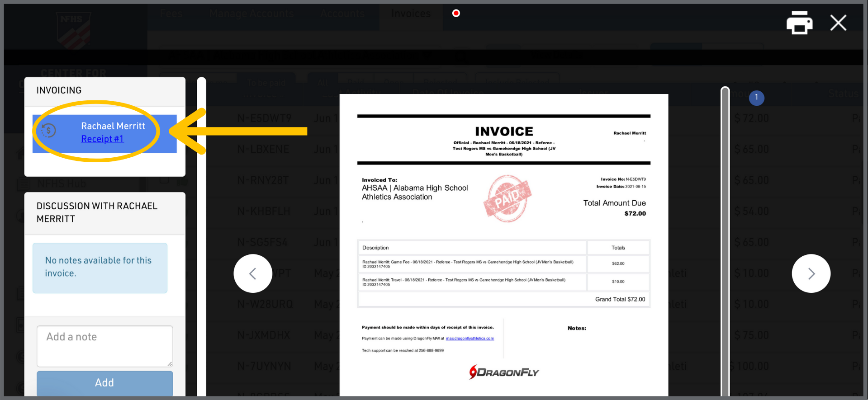Click the NFHS shield logo

pos(74,30)
